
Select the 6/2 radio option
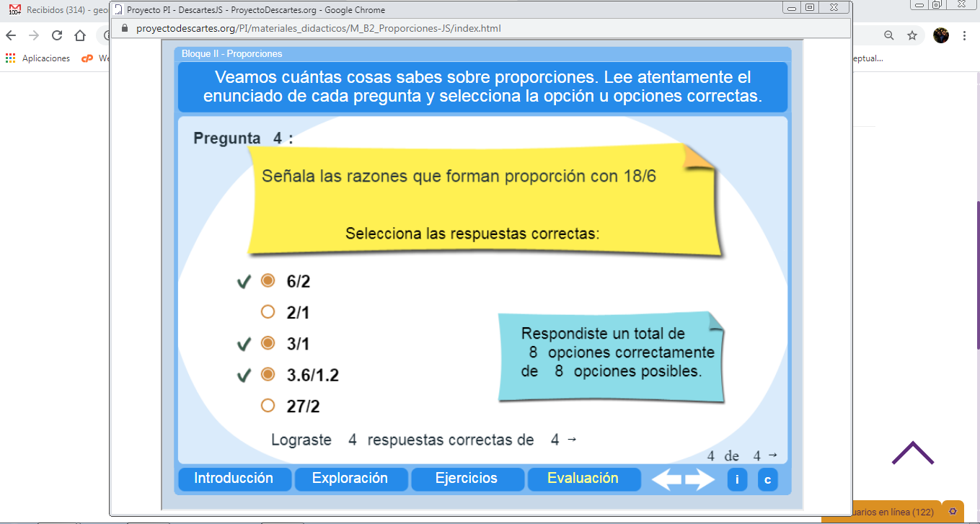point(268,280)
